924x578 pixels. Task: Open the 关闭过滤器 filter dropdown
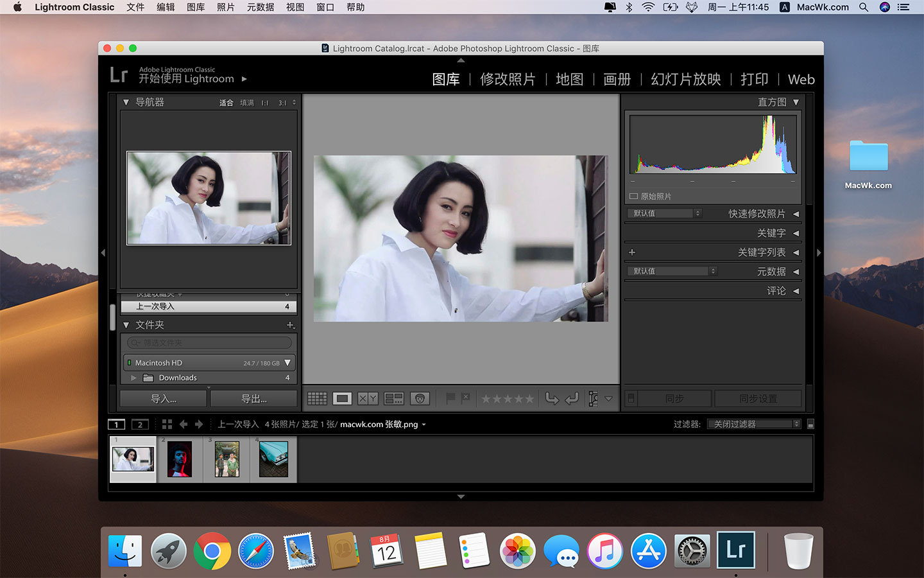754,424
